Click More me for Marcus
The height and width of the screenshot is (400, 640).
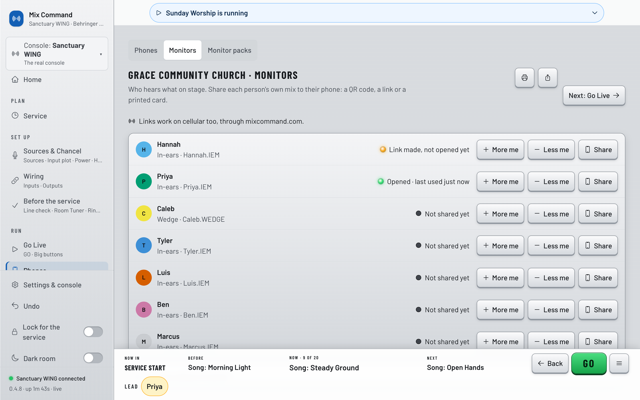tap(500, 341)
